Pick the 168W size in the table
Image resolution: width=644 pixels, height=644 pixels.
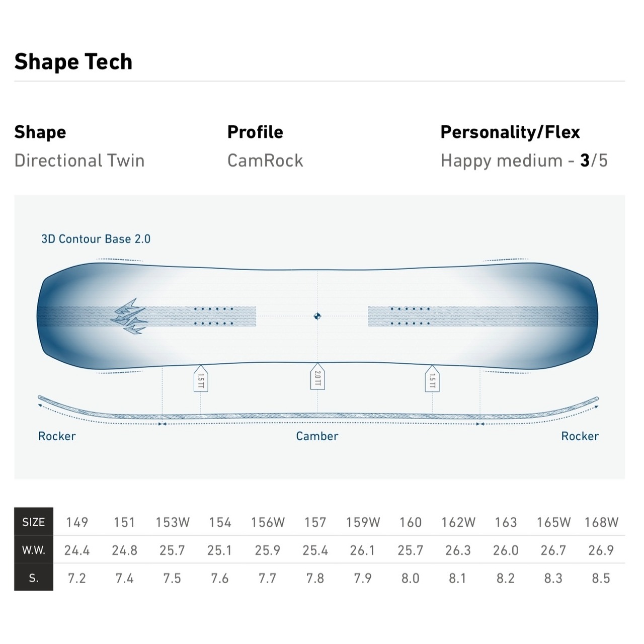[x=601, y=522]
